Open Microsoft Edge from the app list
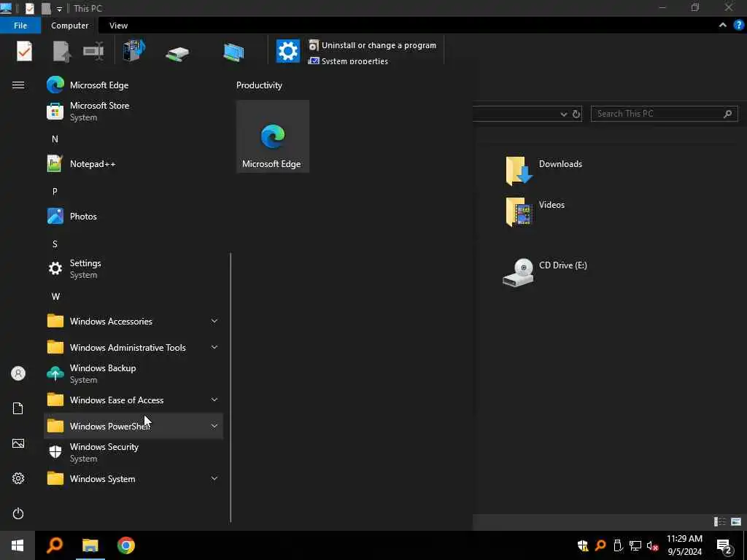 click(133, 85)
